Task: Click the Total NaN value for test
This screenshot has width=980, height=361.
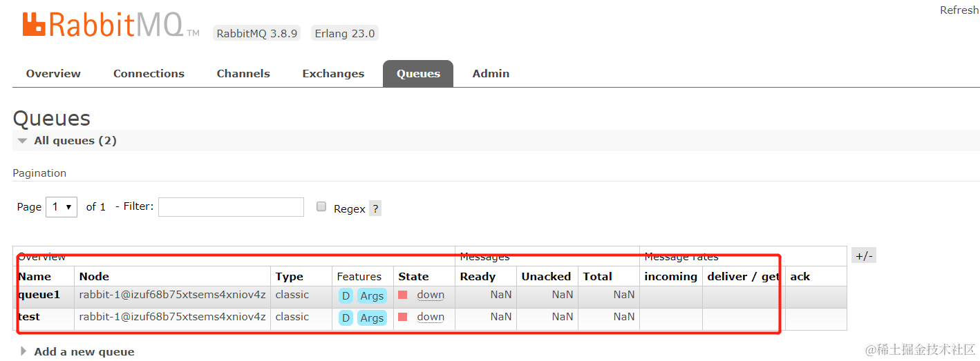Action: [623, 317]
